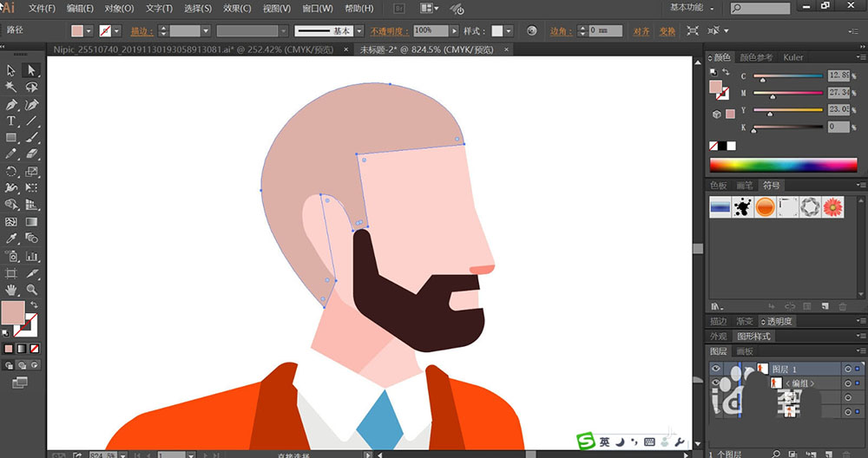Select the Eyedropper tool

[x=11, y=239]
